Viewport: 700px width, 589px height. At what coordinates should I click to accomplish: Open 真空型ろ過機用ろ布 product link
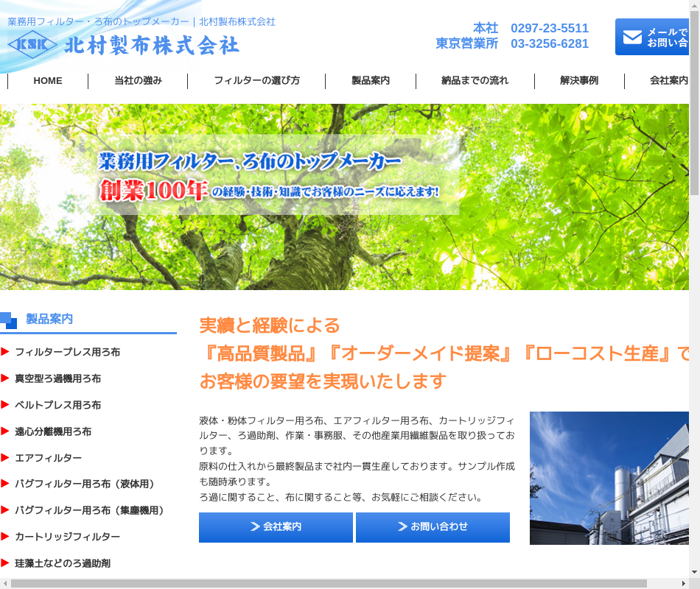[58, 378]
